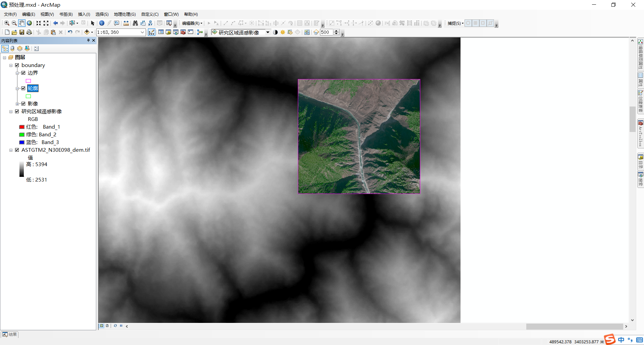
Task: Open the Add Data dropdown arrow
Action: (x=92, y=32)
